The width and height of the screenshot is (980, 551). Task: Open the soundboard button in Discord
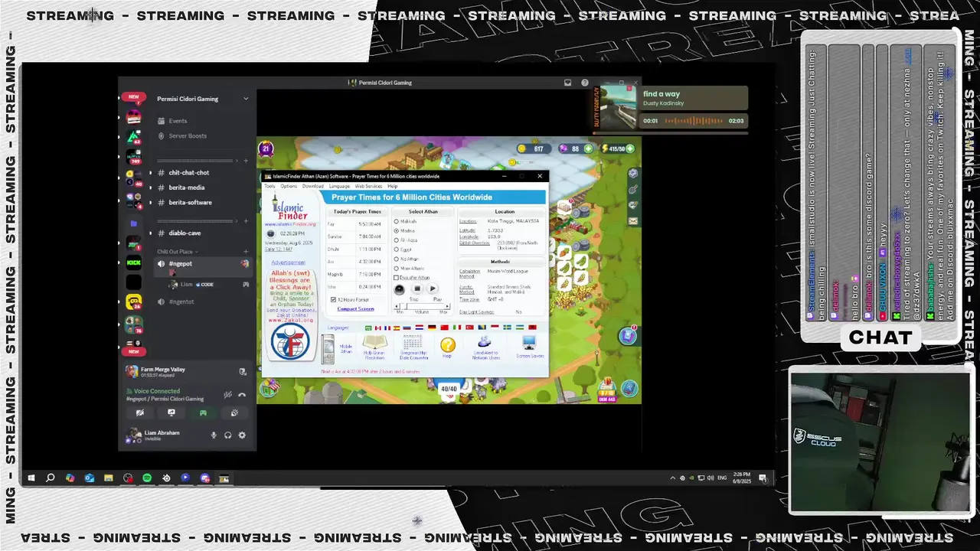point(234,413)
